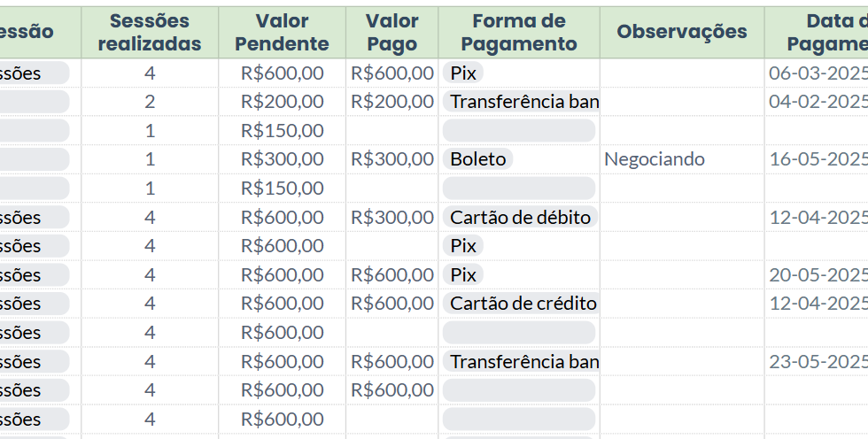Open the Pix dropdown dated 06-03-2025
This screenshot has width=868, height=439.
[x=463, y=73]
